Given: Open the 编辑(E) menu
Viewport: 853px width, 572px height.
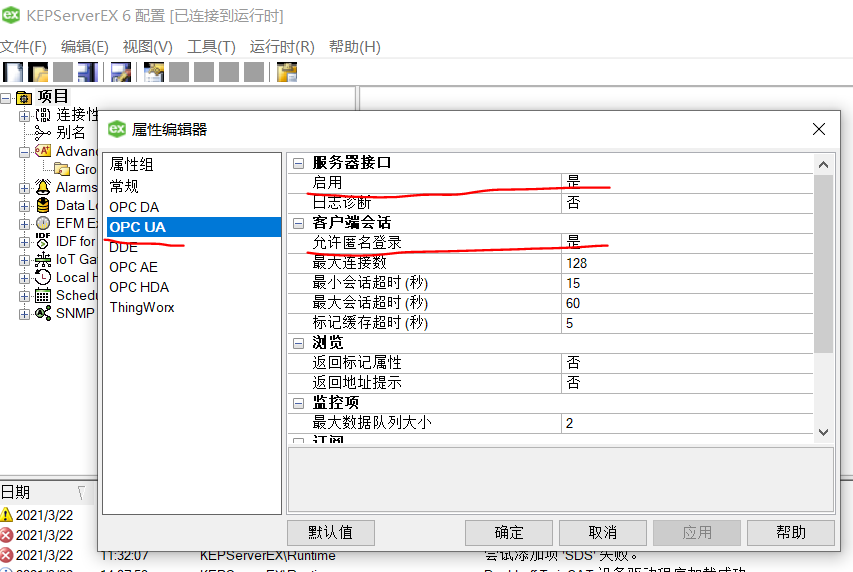Looking at the screenshot, I should 84,47.
